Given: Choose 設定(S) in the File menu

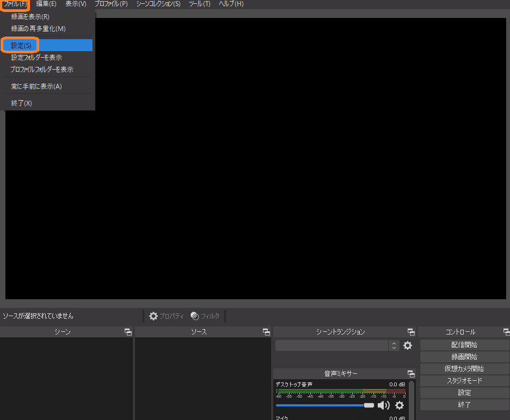Looking at the screenshot, I should (x=47, y=45).
